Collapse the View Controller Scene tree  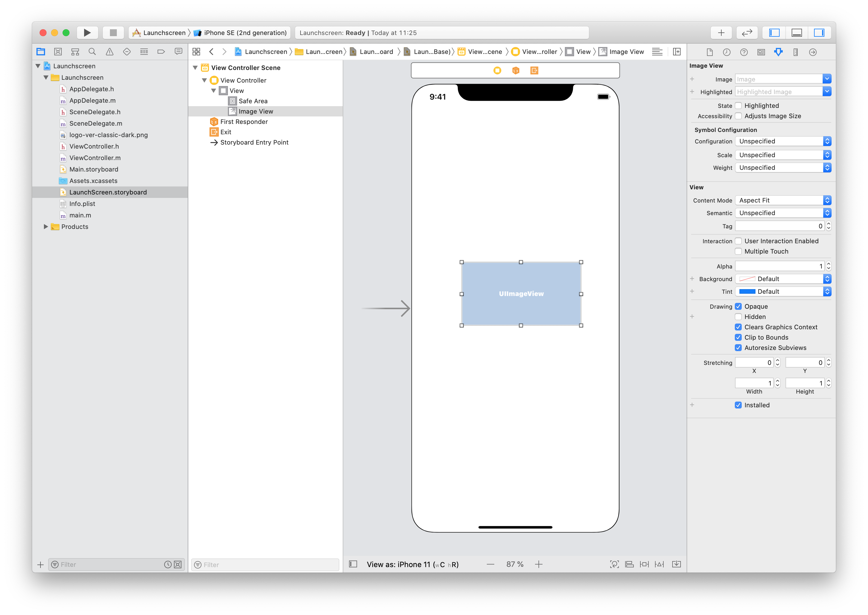click(195, 67)
